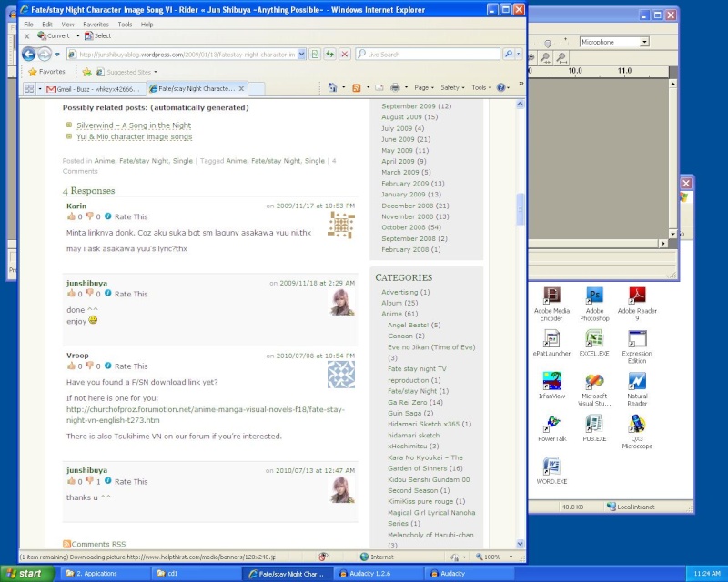728x582 pixels.
Task: Open Ga Rei Zero (14) category
Action: [416, 402]
